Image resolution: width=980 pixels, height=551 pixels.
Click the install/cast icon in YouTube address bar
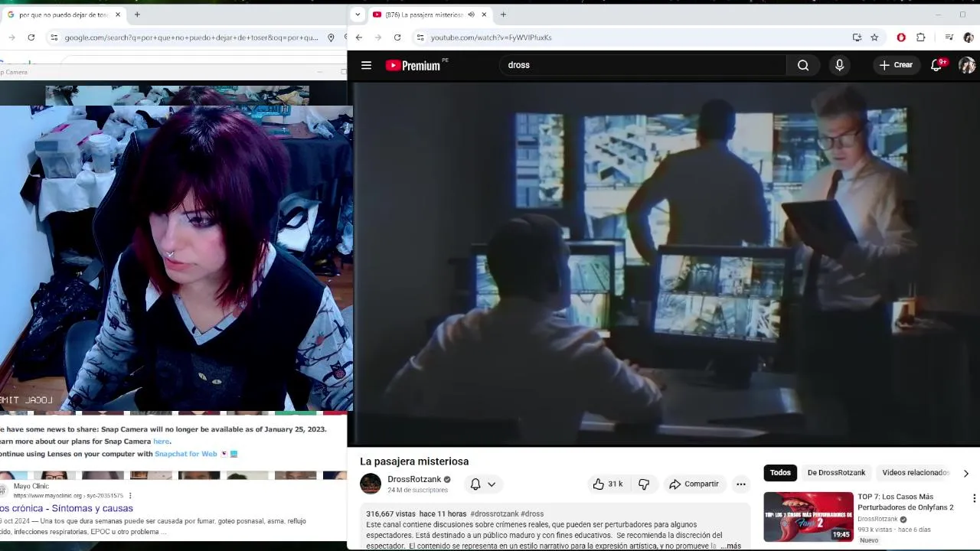(857, 37)
